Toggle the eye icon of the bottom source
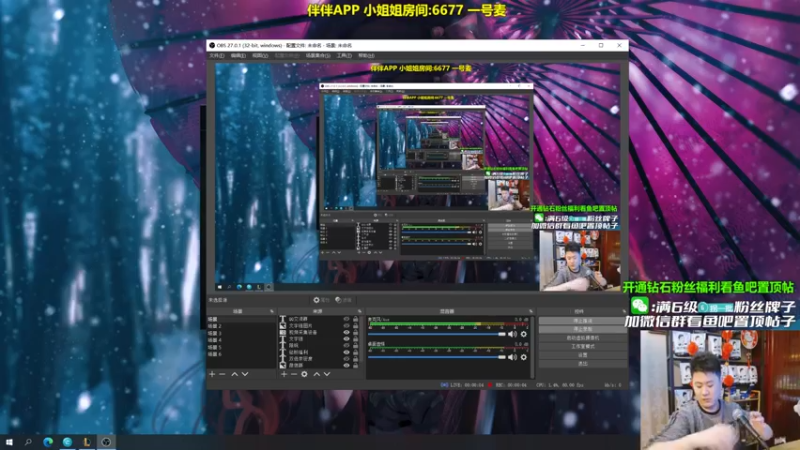This screenshot has height=450, width=800. (346, 365)
